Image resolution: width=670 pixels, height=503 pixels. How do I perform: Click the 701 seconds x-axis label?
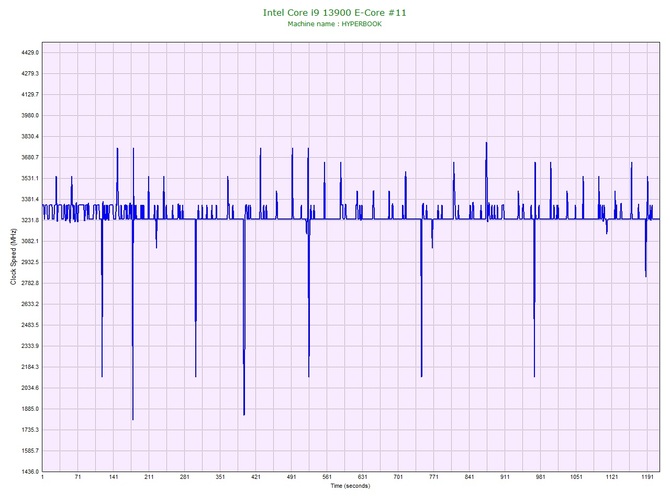point(398,477)
